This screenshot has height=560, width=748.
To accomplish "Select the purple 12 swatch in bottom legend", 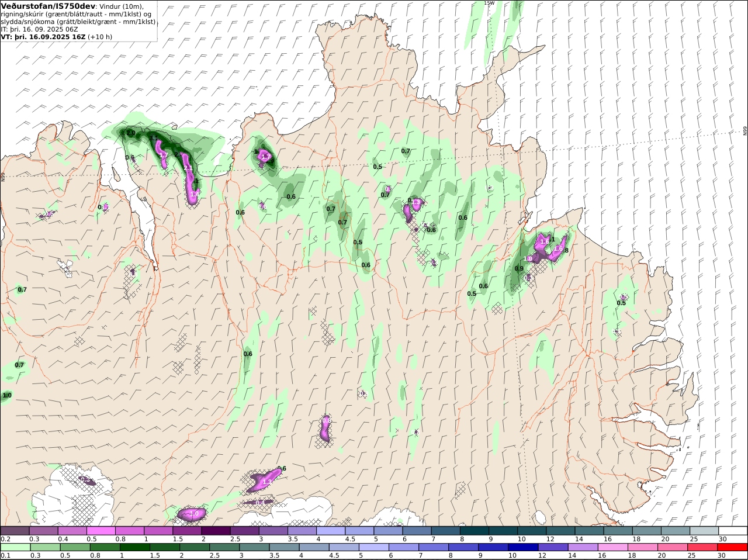I will [x=553, y=548].
